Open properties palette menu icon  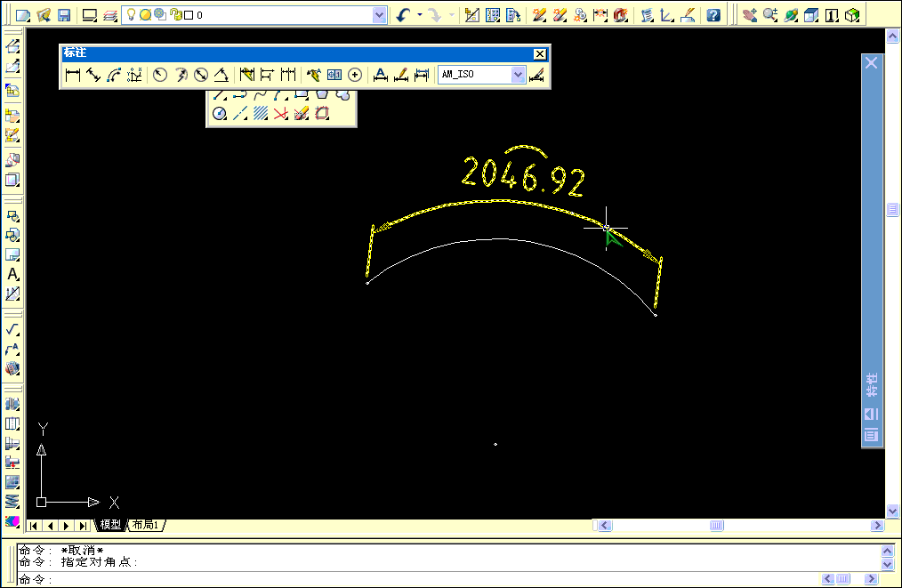tap(872, 434)
